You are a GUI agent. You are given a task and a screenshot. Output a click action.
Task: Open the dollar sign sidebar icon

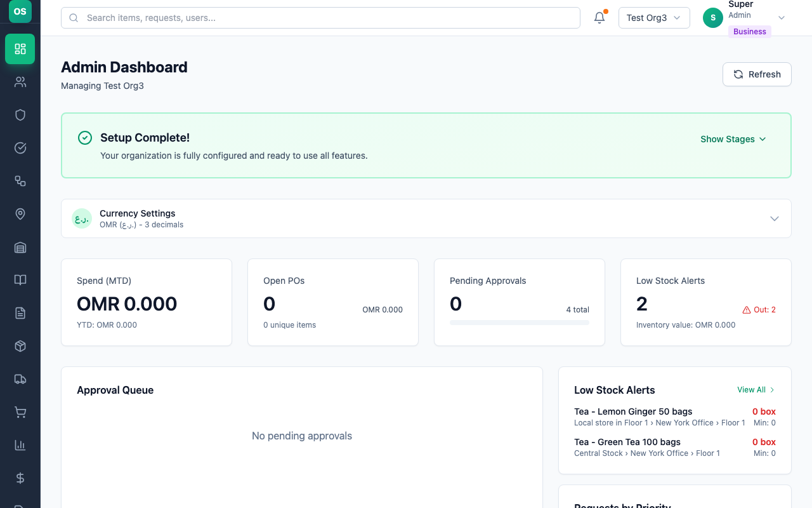click(20, 478)
